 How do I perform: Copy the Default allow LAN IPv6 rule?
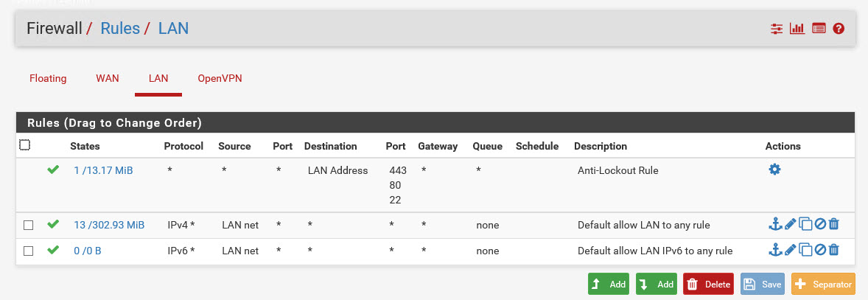[x=805, y=250]
